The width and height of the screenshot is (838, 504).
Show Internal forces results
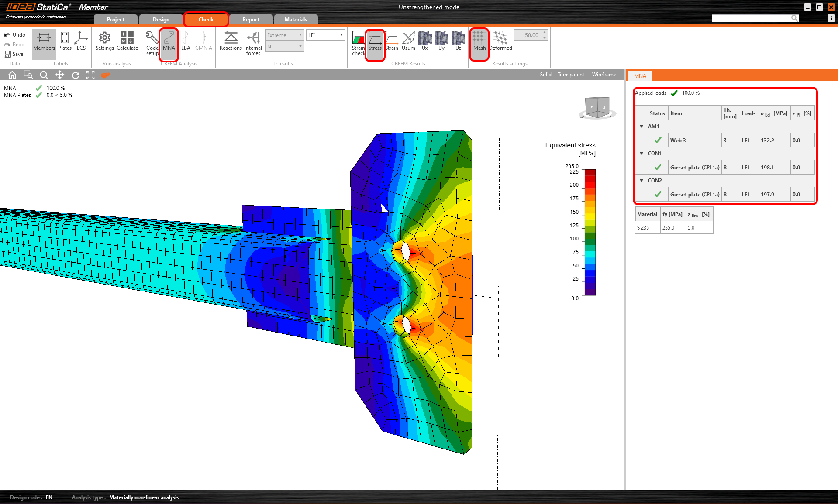pos(253,43)
